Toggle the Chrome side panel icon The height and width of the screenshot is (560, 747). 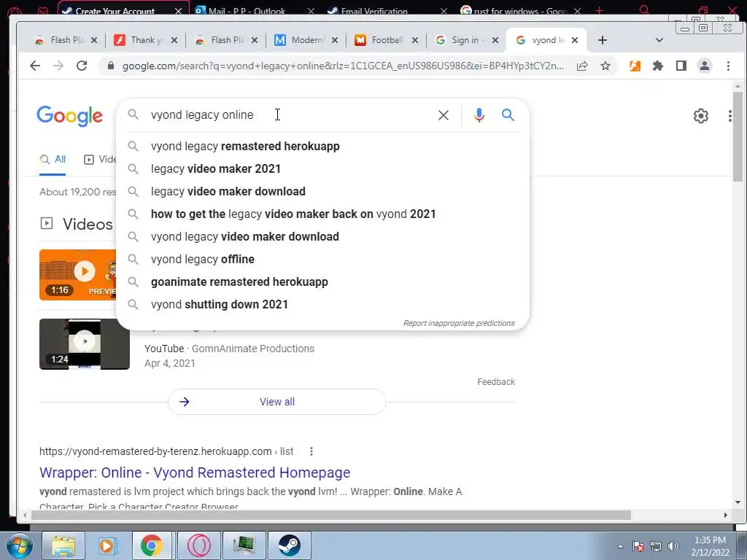681,66
